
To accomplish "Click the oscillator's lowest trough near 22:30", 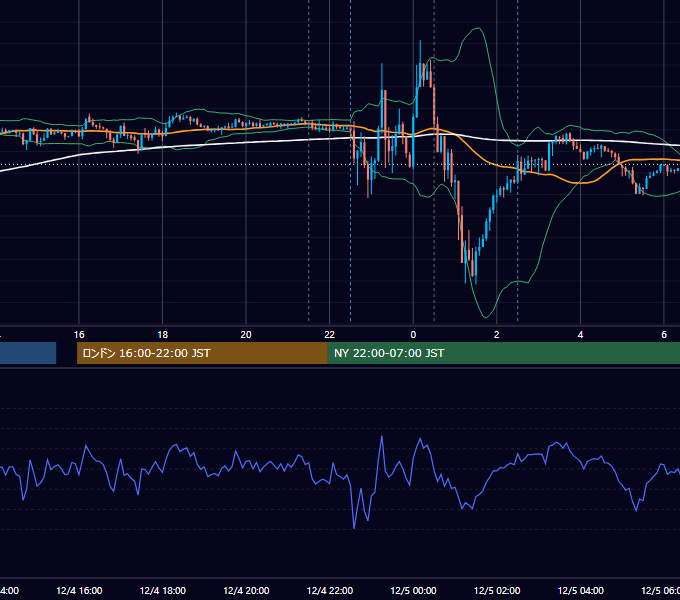I will click(x=354, y=528).
